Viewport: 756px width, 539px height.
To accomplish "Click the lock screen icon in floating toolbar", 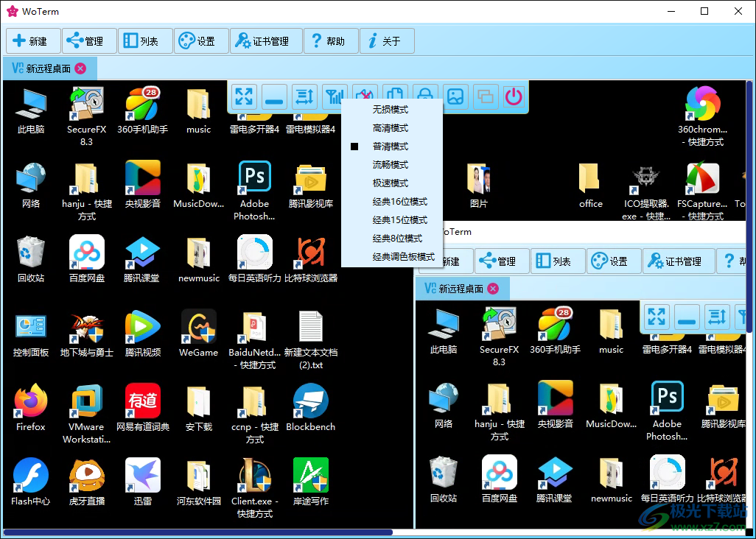I will click(424, 93).
